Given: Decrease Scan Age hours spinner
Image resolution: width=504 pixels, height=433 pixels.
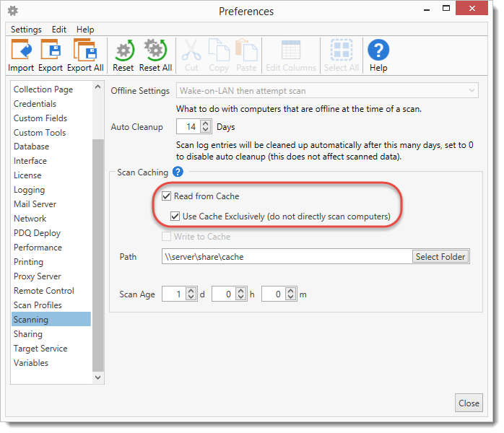Looking at the screenshot, I should pyautogui.click(x=240, y=297).
